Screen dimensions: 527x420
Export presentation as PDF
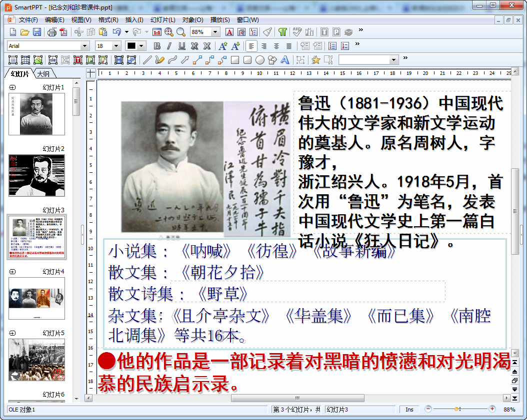(x=63, y=32)
